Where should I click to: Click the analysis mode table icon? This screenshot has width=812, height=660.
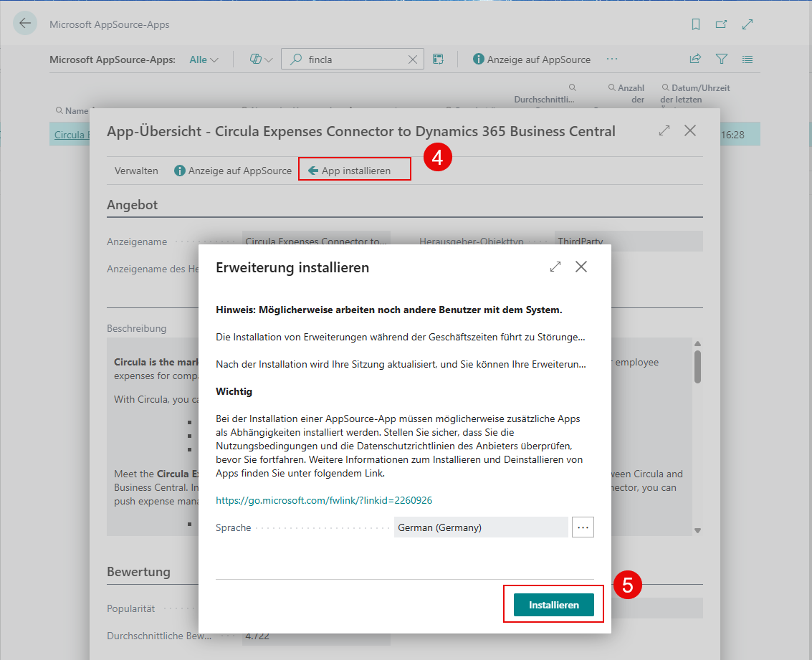[x=438, y=59]
